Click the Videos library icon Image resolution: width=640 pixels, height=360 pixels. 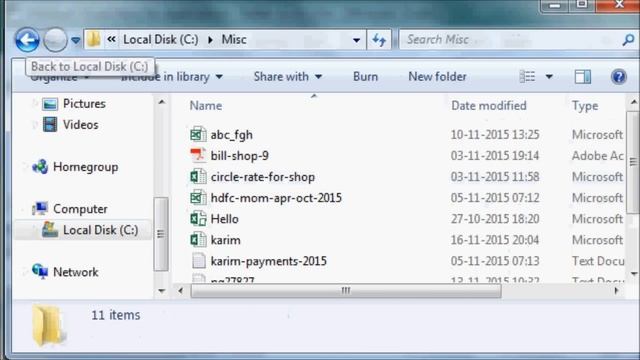(x=50, y=124)
